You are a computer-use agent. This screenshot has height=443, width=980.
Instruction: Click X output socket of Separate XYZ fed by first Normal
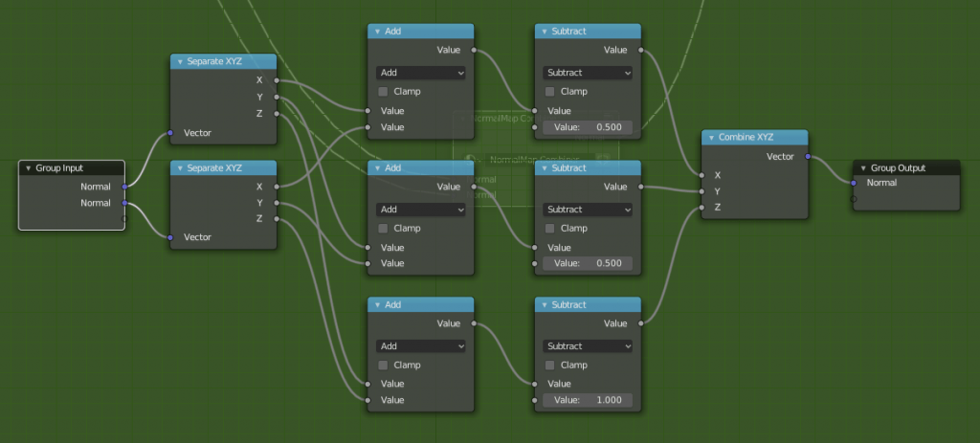coord(277,80)
